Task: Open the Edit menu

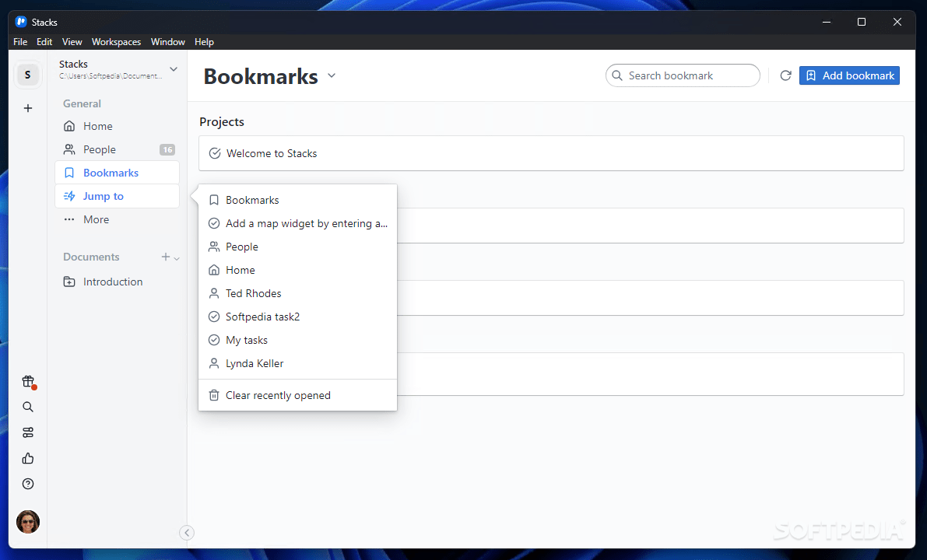Action: click(44, 42)
